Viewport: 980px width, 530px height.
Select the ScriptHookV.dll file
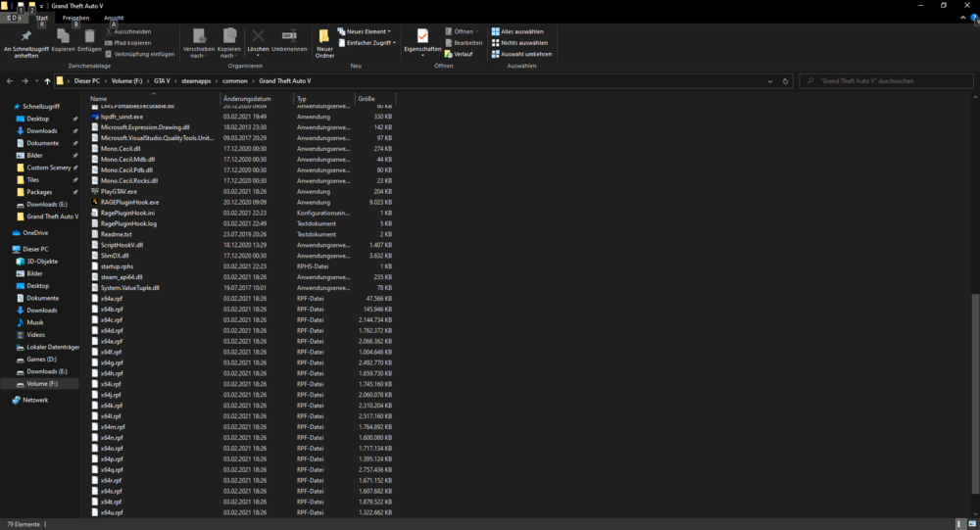(122, 245)
